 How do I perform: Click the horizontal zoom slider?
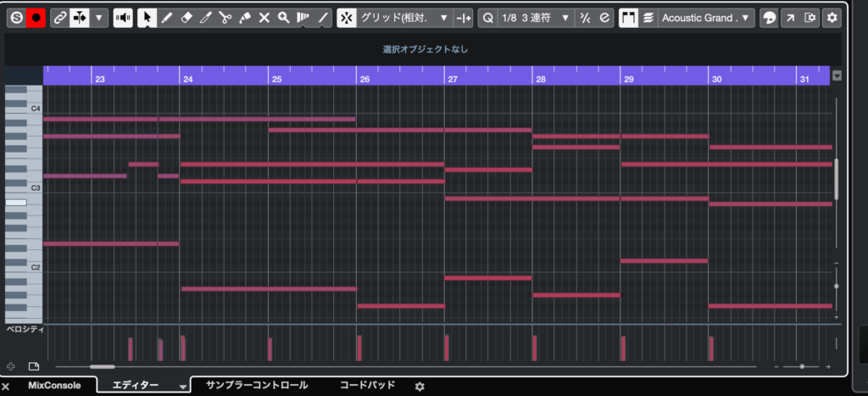[801, 366]
